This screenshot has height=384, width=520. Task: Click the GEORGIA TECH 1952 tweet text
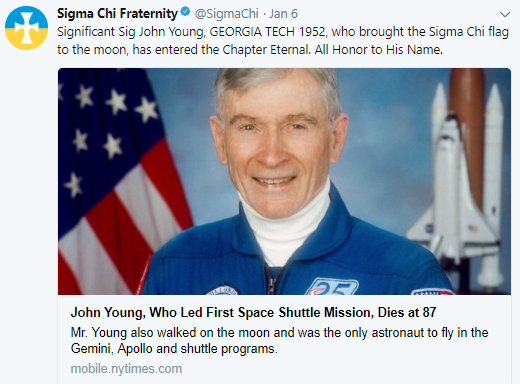pos(267,32)
